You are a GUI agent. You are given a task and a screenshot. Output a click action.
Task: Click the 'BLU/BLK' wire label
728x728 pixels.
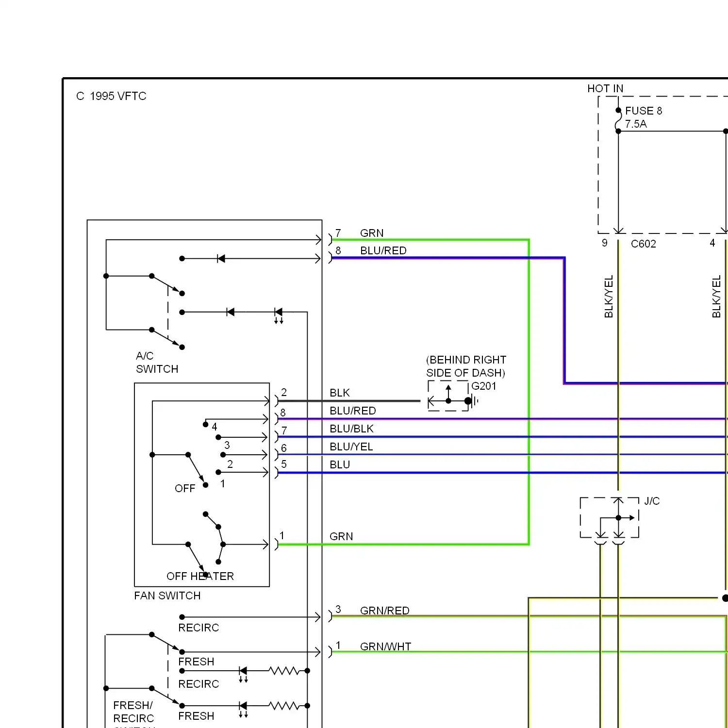coord(352,429)
